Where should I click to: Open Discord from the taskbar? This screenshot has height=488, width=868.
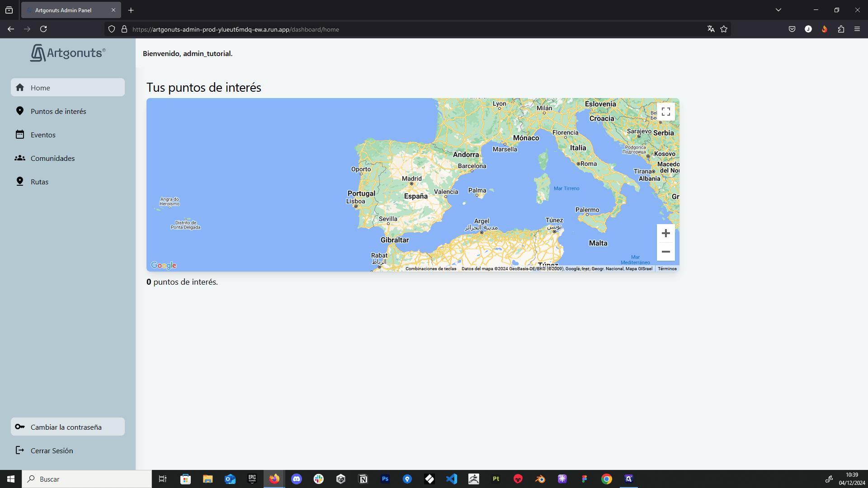(x=297, y=479)
